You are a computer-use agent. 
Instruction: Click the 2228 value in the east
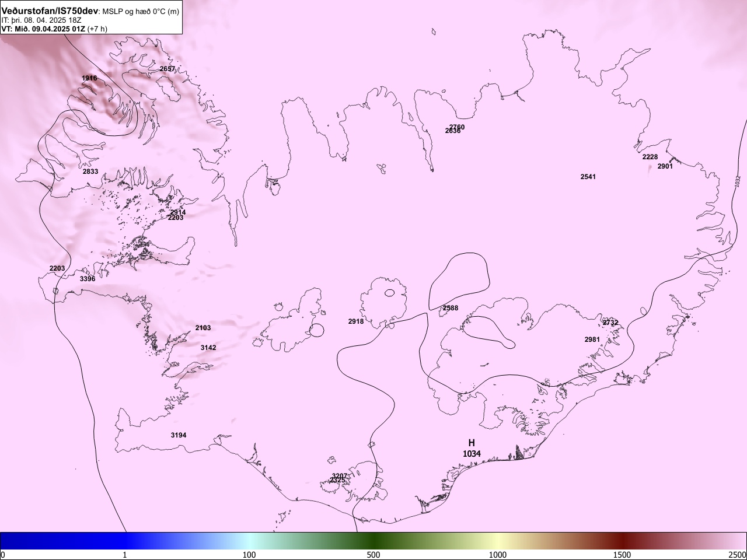(x=650, y=157)
